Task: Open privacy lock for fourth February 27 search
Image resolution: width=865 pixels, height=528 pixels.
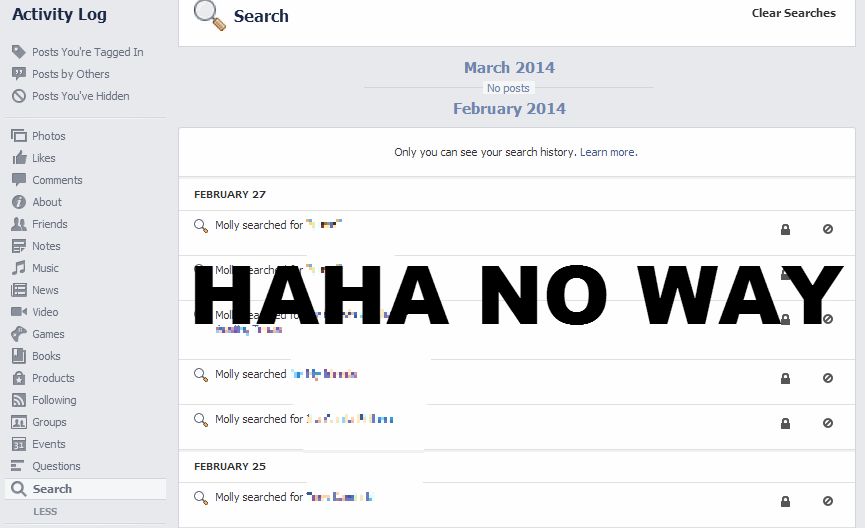Action: [785, 378]
